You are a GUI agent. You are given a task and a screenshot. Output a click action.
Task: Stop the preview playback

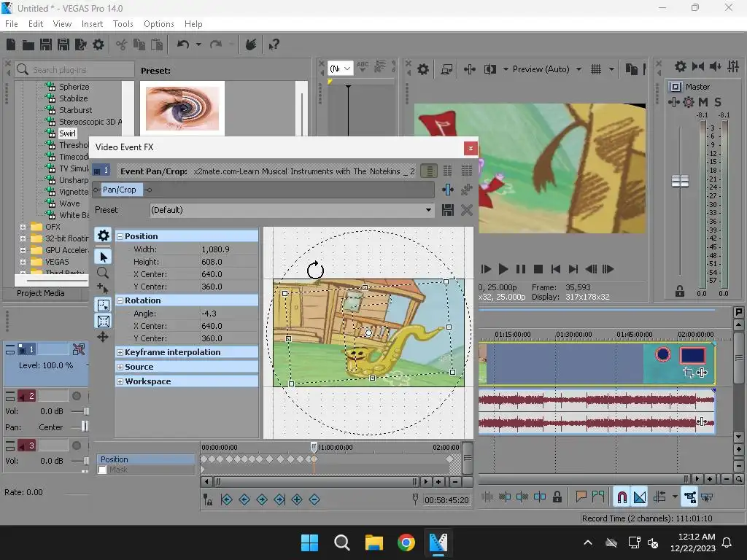tap(538, 270)
